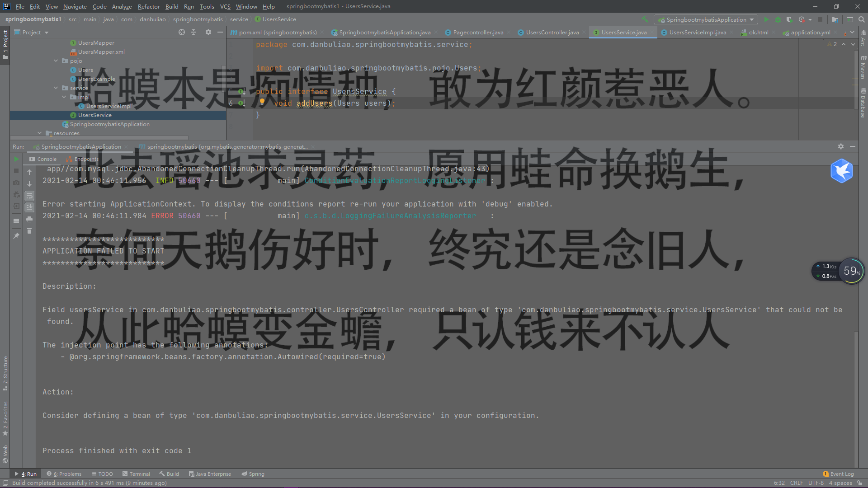The image size is (868, 488).
Task: Click the Run Anything icon in toolbar
Action: [x=850, y=19]
